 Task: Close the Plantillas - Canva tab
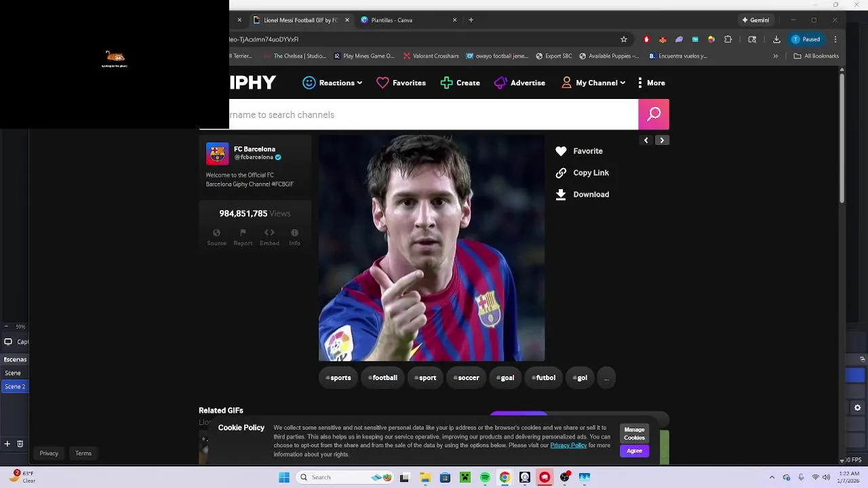click(x=455, y=20)
